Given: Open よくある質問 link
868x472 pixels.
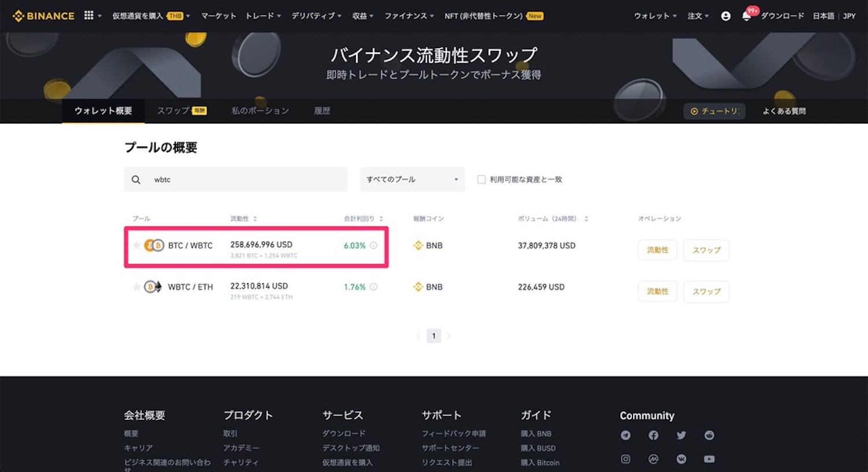Looking at the screenshot, I should coord(784,111).
